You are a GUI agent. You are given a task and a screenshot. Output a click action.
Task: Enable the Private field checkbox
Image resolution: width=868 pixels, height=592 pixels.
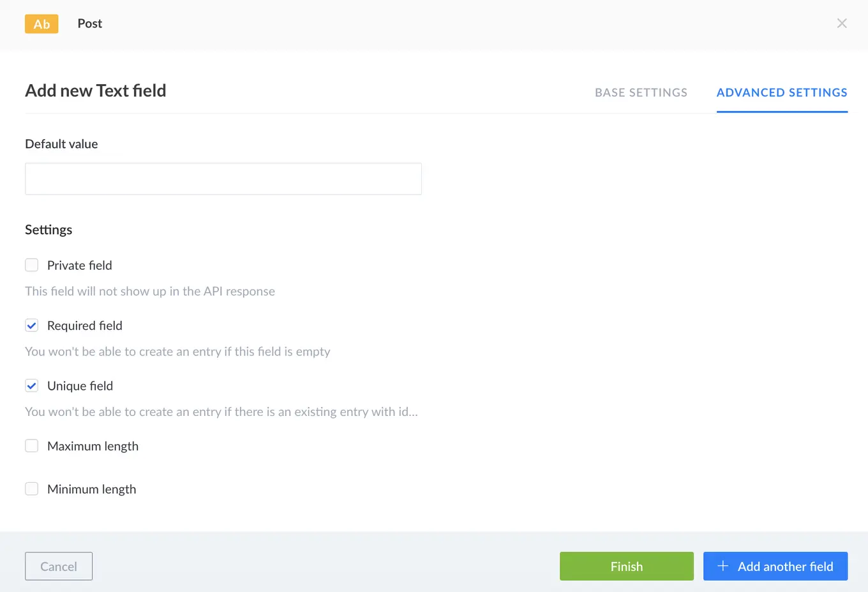pos(31,265)
